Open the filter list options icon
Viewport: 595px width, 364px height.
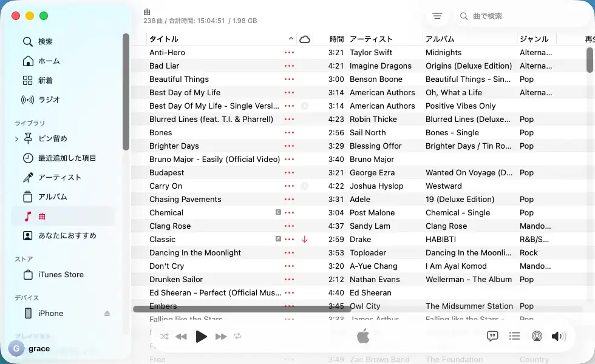pos(437,16)
